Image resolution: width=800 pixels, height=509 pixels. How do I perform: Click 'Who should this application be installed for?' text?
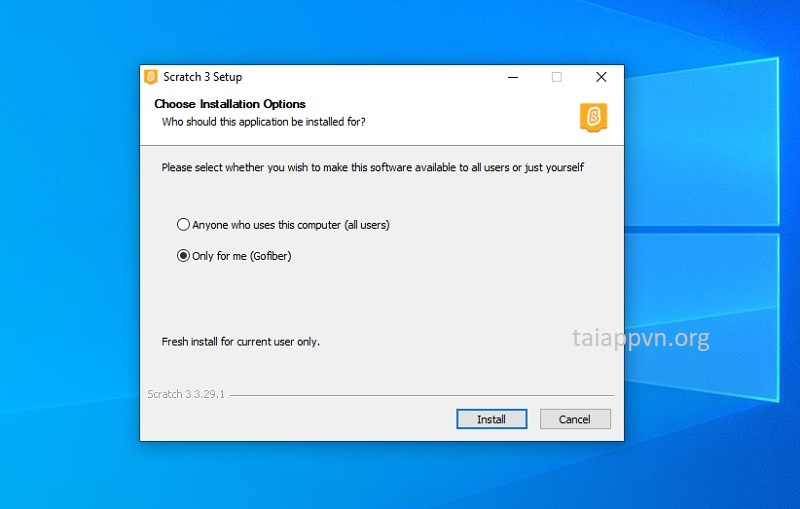pyautogui.click(x=263, y=121)
